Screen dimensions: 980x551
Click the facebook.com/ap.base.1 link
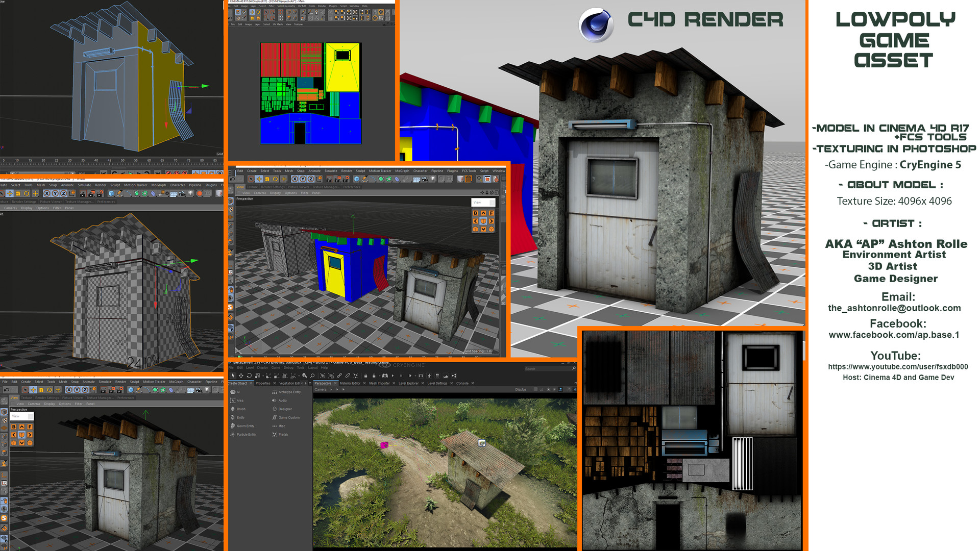click(894, 335)
